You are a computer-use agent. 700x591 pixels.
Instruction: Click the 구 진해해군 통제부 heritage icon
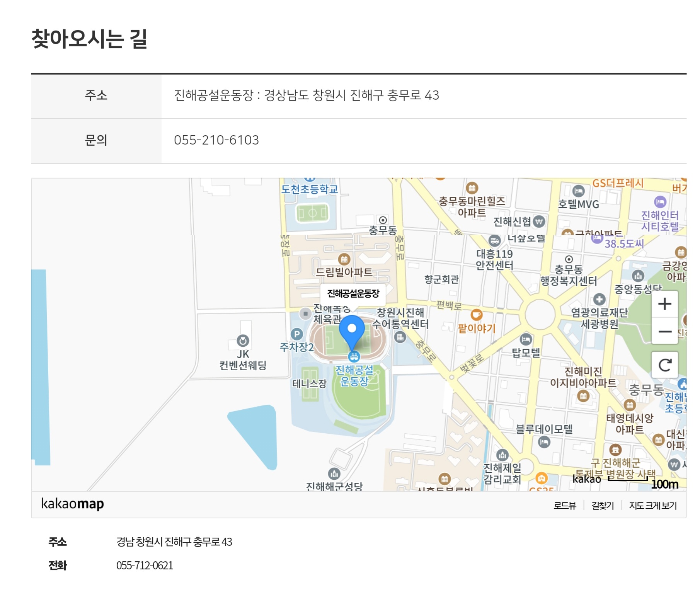click(x=615, y=450)
